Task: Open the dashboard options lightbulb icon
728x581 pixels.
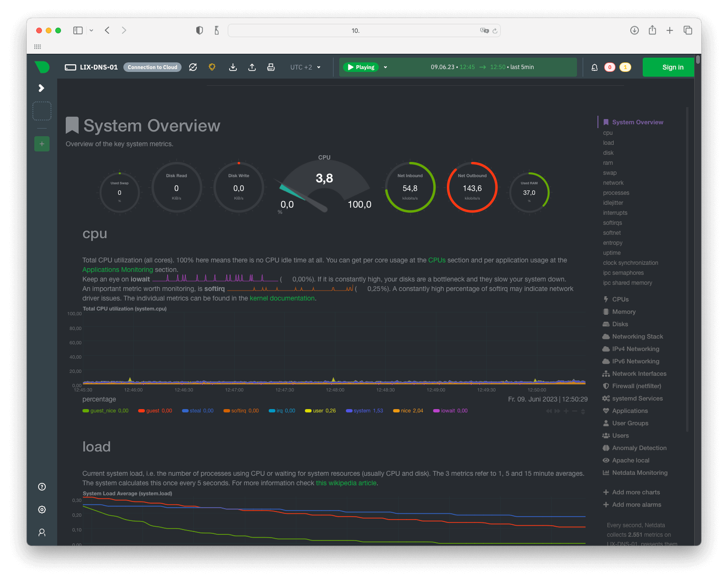Action: [x=212, y=67]
